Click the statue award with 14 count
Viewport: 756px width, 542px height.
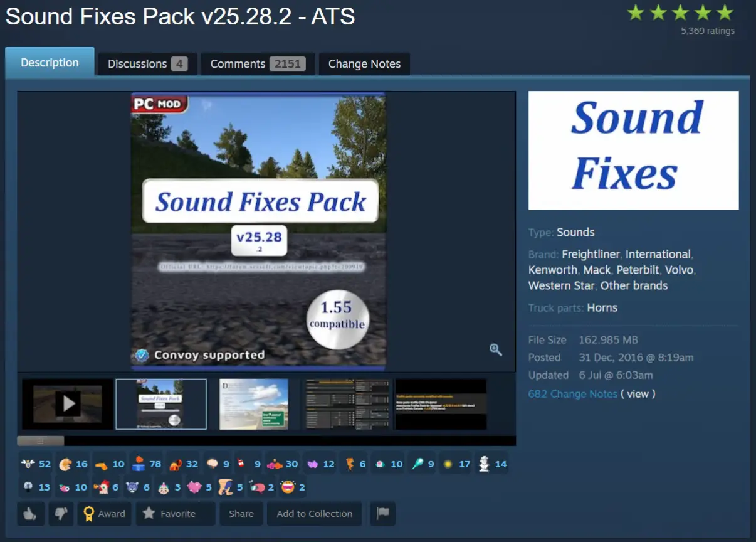[x=492, y=464]
